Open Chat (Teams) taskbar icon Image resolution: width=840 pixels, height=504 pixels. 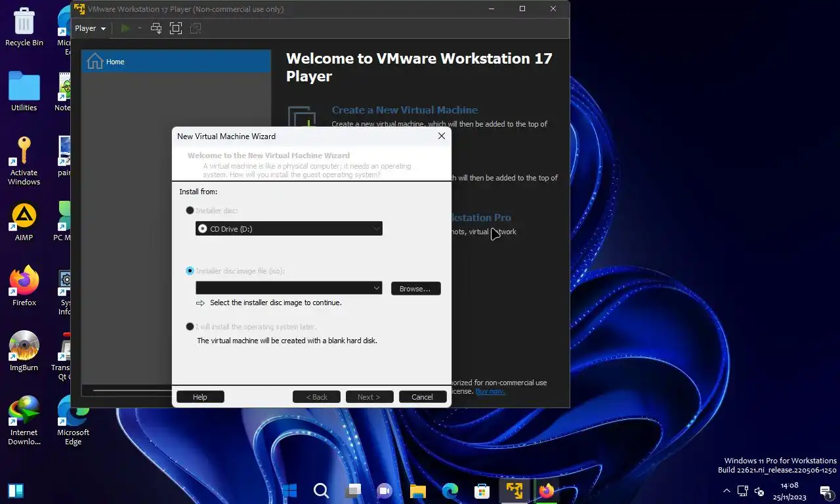385,490
